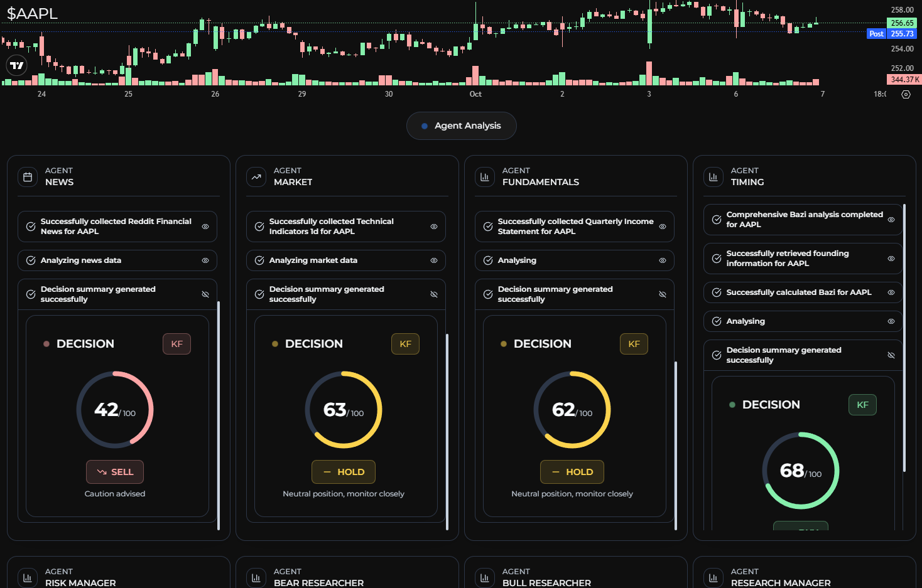This screenshot has height=588, width=922.
Task: Click the Agent Analysis pill button
Action: point(462,126)
